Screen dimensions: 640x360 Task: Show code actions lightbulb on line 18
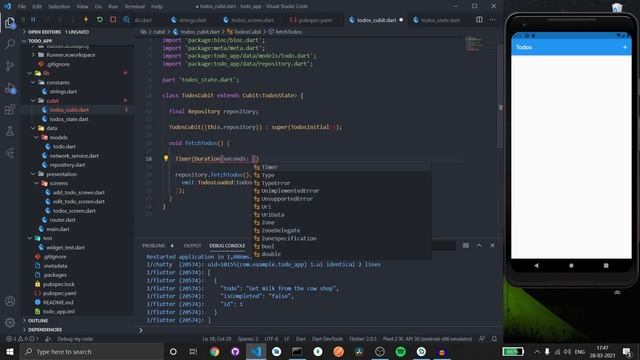(166, 158)
